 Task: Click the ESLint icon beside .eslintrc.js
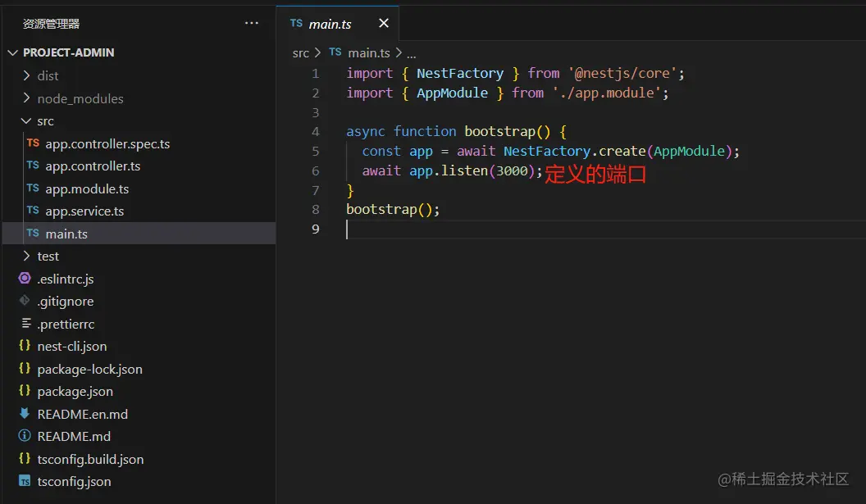pos(25,278)
